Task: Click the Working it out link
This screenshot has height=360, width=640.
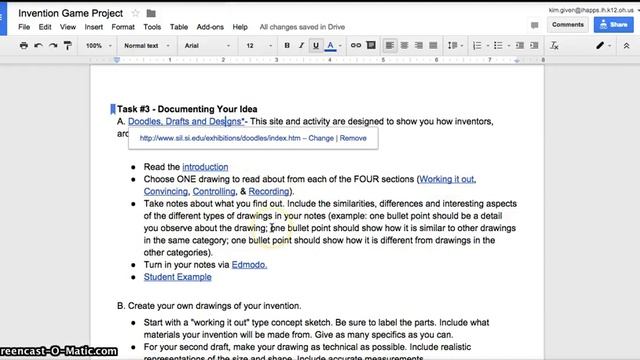Action: [447, 179]
